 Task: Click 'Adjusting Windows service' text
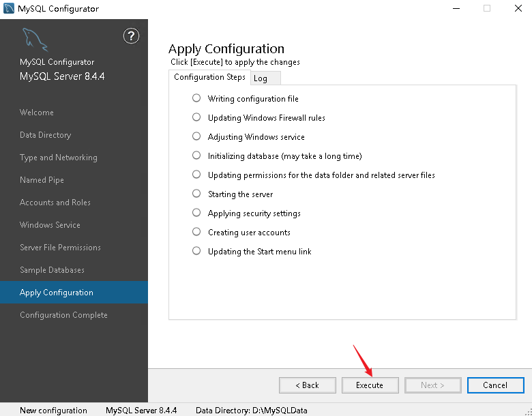coord(256,137)
